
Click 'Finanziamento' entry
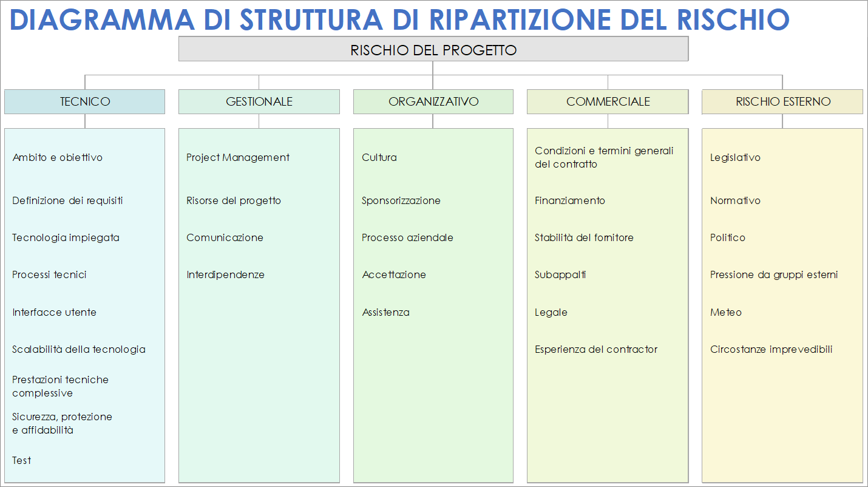[x=570, y=200]
